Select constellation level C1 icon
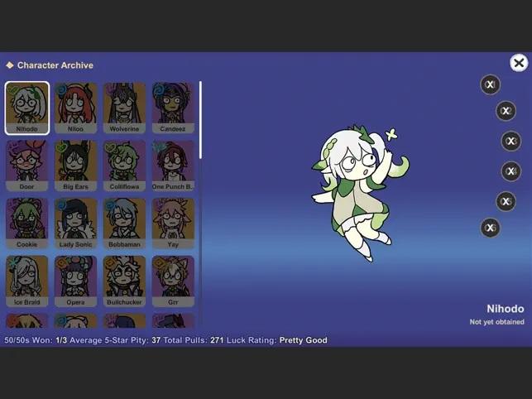 pyautogui.click(x=491, y=84)
